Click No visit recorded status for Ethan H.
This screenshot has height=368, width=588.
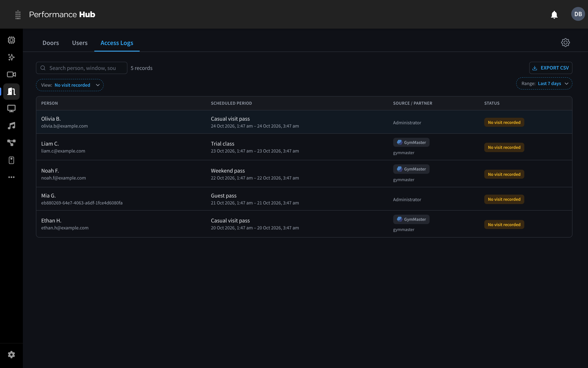click(x=504, y=224)
